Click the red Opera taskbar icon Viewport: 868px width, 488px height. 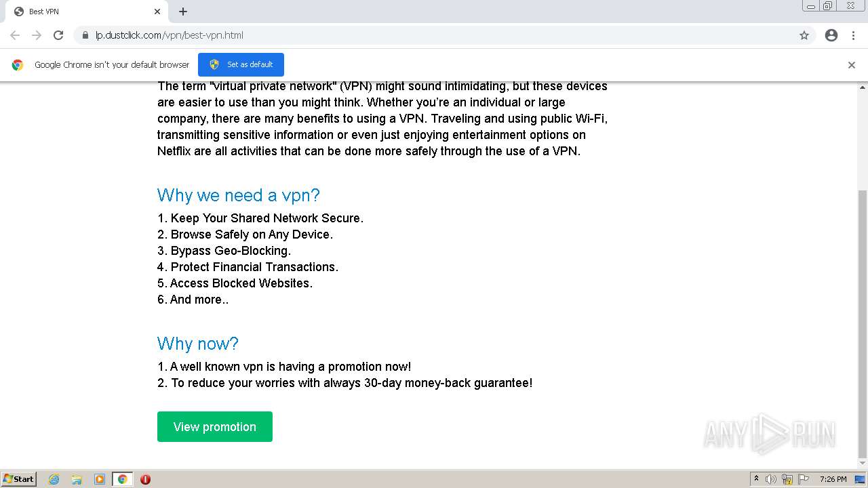click(145, 479)
